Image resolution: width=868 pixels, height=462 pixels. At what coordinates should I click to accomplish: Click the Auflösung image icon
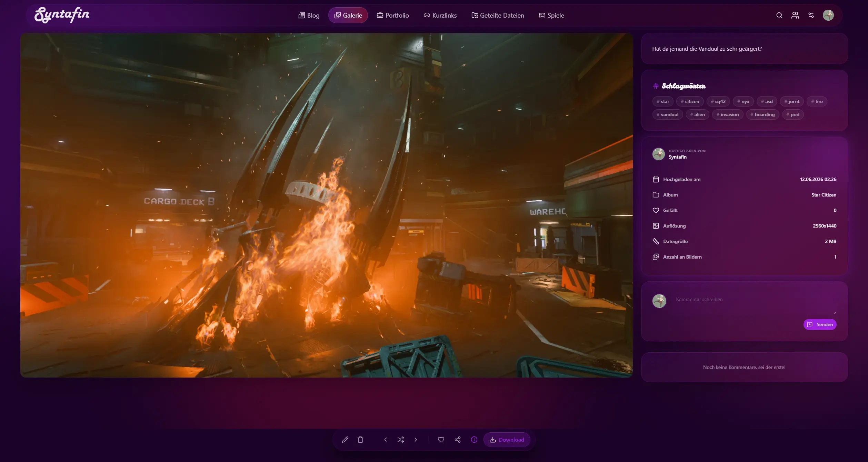[656, 226]
